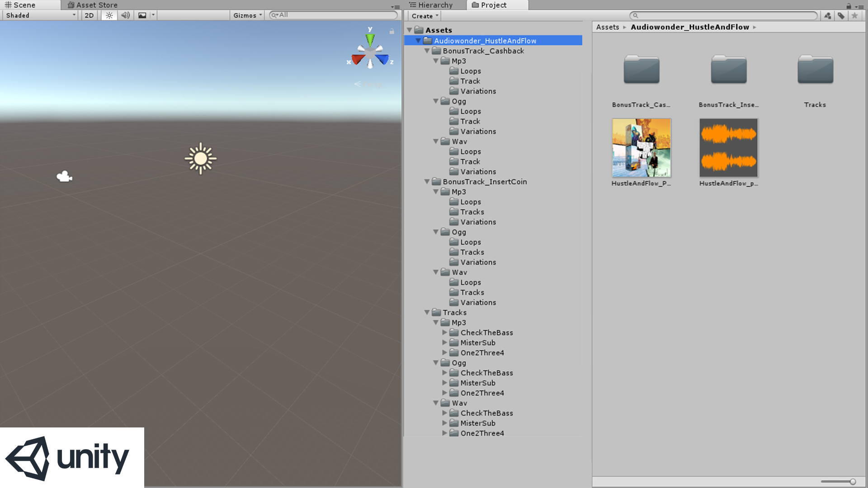This screenshot has height=488, width=868.
Task: Toggle scene effects image icon
Action: point(142,15)
